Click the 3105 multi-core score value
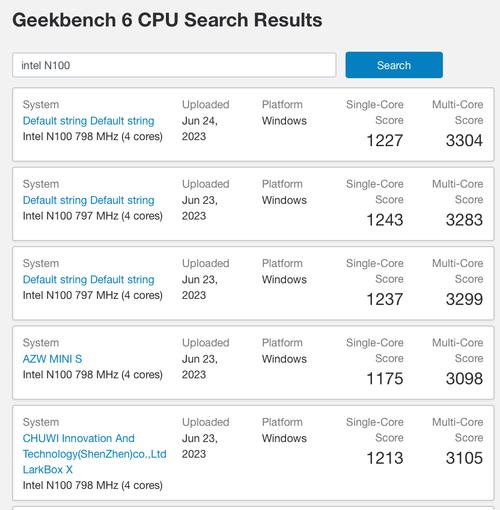The height and width of the screenshot is (510, 500). pos(464,458)
